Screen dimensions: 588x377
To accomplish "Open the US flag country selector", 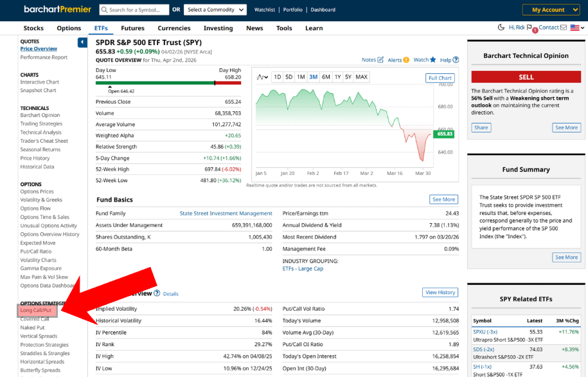I will 577,28.
